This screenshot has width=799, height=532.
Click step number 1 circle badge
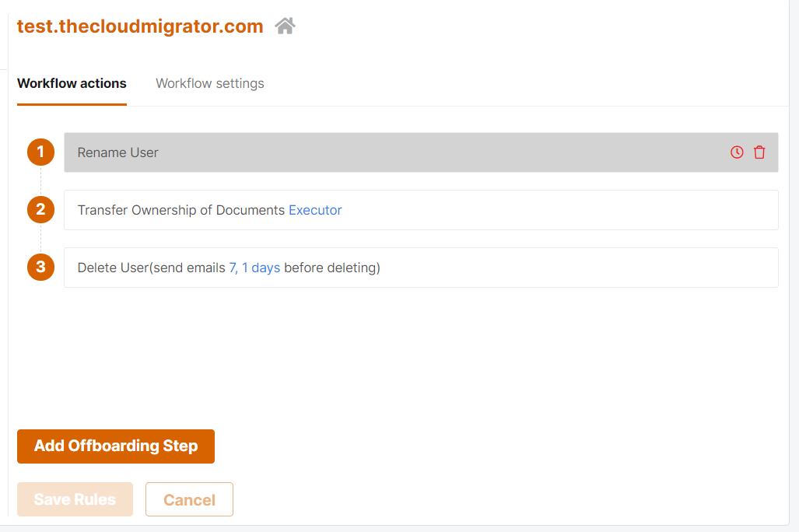pyautogui.click(x=40, y=152)
